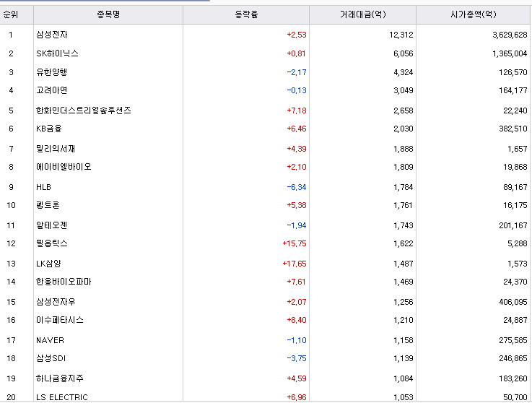Sort by 거래대금(억) column header
This screenshot has width=532, height=403.
pos(362,14)
